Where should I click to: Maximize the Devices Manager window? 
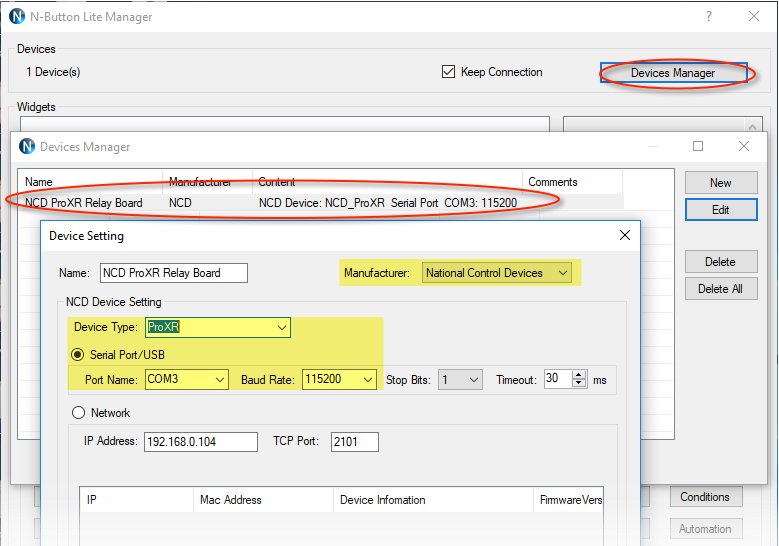(x=698, y=146)
